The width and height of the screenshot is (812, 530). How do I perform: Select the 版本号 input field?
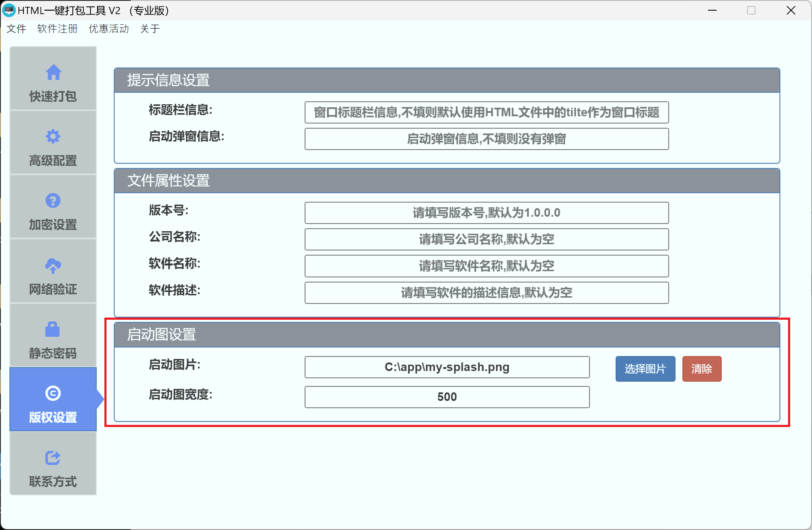click(486, 213)
